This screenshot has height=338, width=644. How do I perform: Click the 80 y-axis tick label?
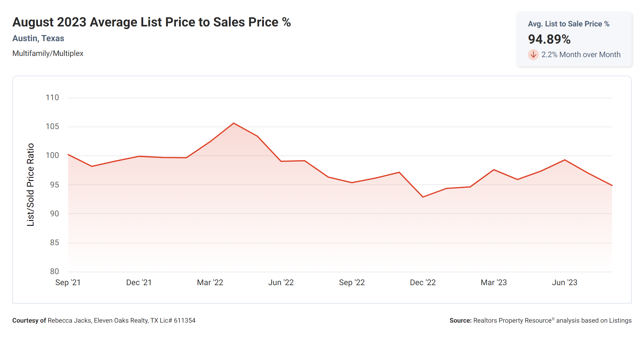tap(54, 271)
